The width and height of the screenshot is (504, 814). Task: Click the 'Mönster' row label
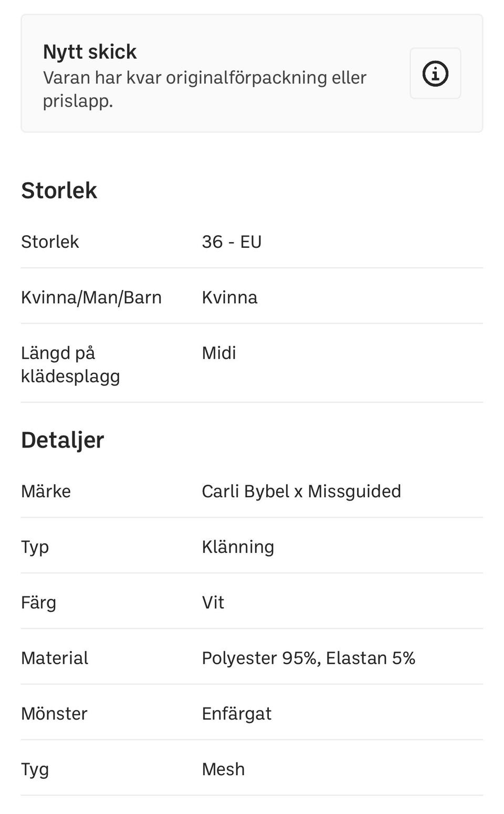click(54, 714)
